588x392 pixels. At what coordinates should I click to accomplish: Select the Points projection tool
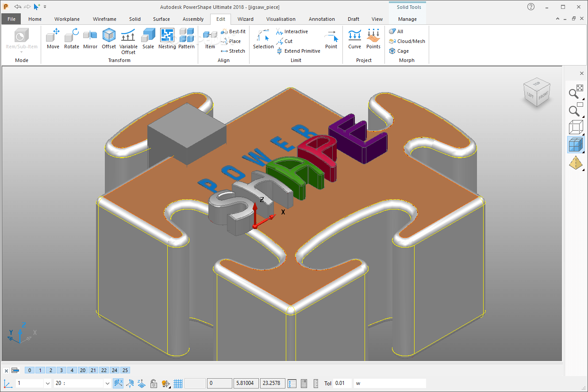(x=373, y=39)
